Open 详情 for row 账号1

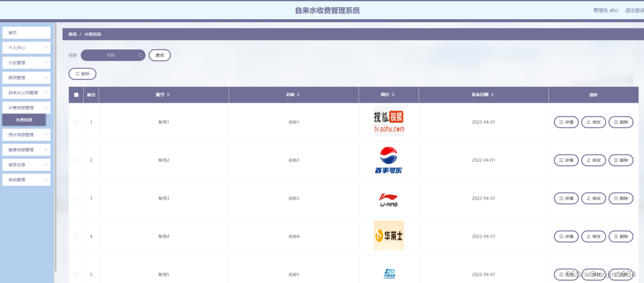(x=566, y=122)
